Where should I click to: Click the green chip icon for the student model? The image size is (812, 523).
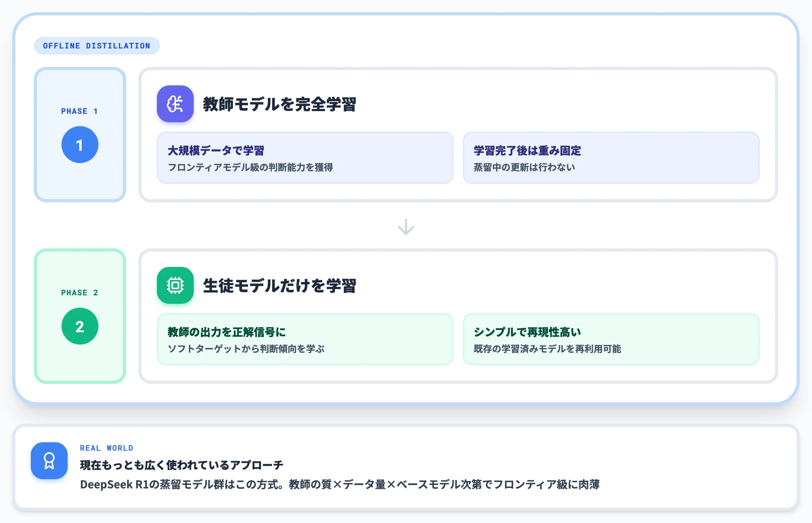(175, 285)
